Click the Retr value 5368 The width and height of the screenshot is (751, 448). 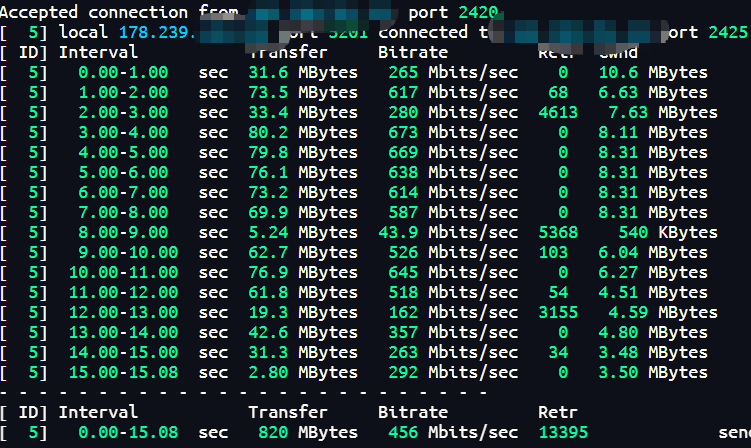pos(558,232)
